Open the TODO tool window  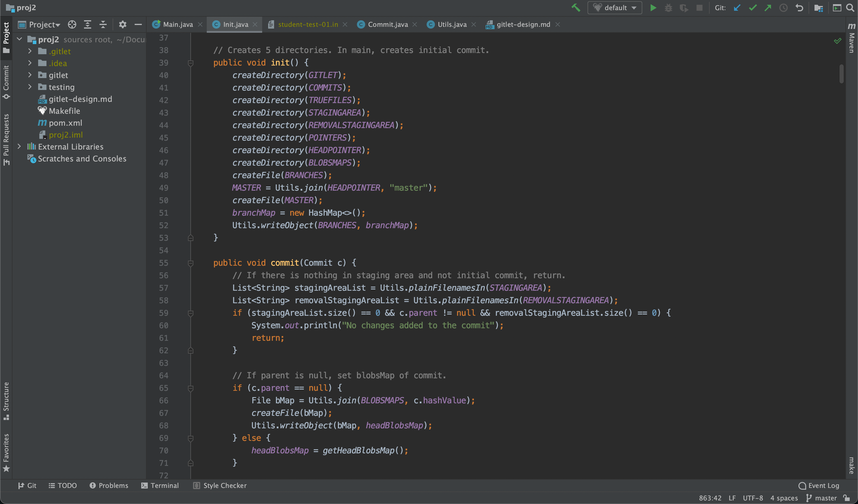pos(63,485)
